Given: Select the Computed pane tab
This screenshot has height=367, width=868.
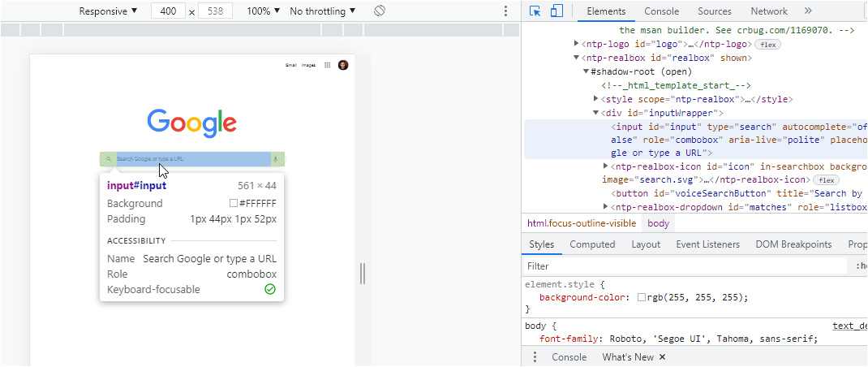Looking at the screenshot, I should (592, 244).
